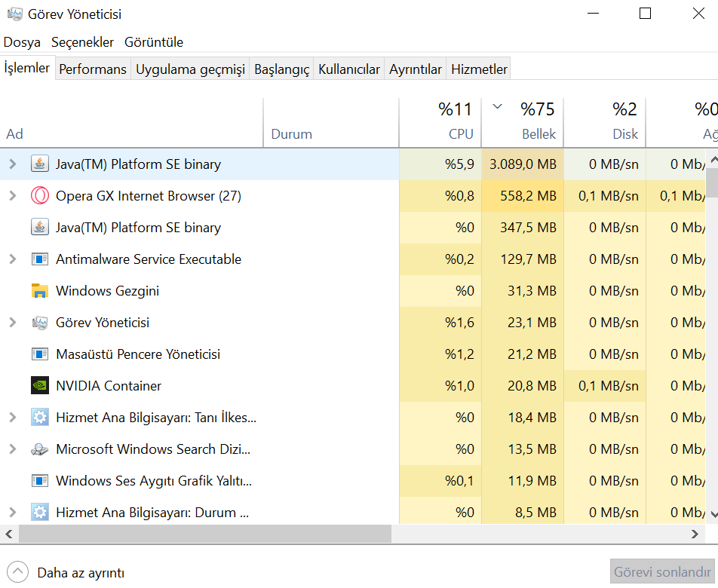
Task: Open the Dosya menu
Action: click(22, 42)
